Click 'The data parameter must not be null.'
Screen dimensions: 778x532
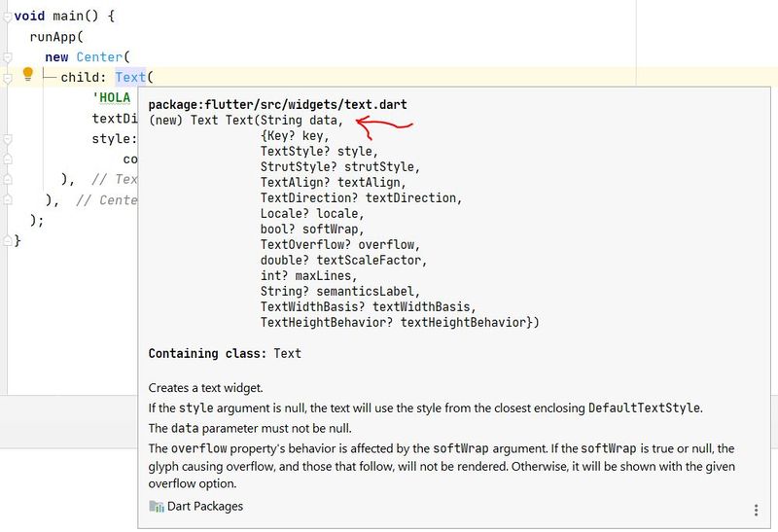pyautogui.click(x=250, y=428)
